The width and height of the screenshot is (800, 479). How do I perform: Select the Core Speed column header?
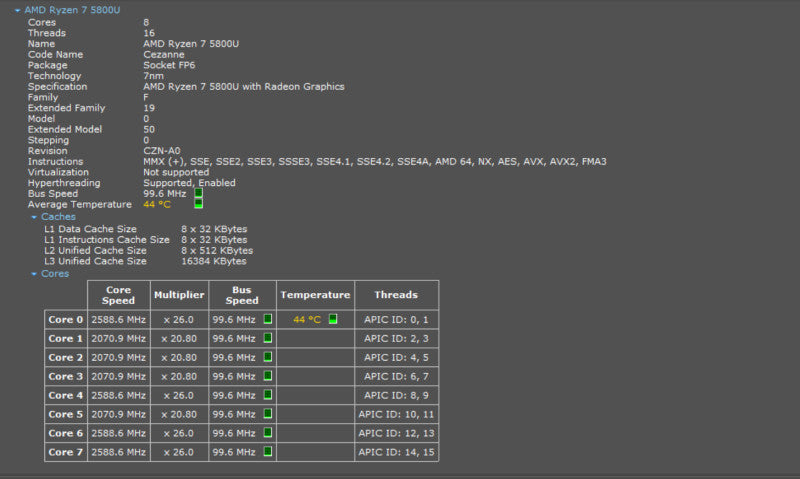point(118,295)
